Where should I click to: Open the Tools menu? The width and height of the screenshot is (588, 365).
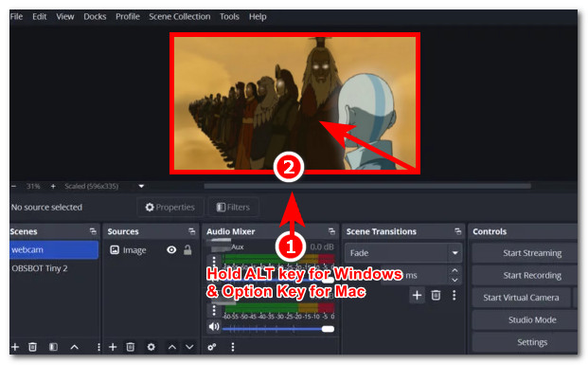click(x=229, y=16)
